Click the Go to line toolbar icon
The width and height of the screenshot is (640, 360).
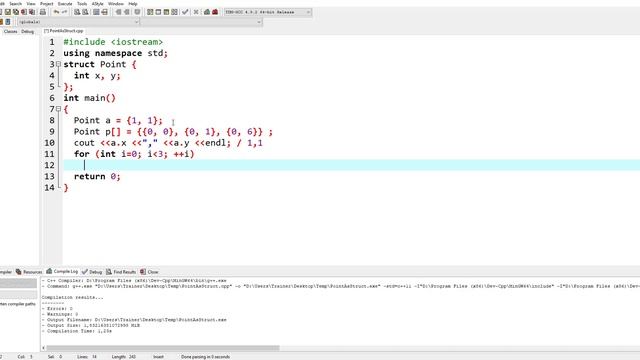(104, 12)
